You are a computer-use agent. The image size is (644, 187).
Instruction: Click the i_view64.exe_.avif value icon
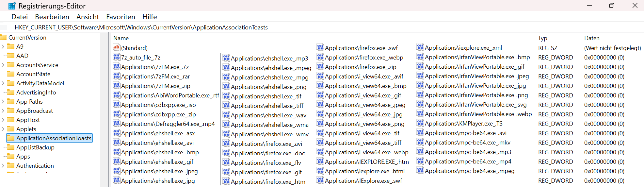(x=320, y=76)
